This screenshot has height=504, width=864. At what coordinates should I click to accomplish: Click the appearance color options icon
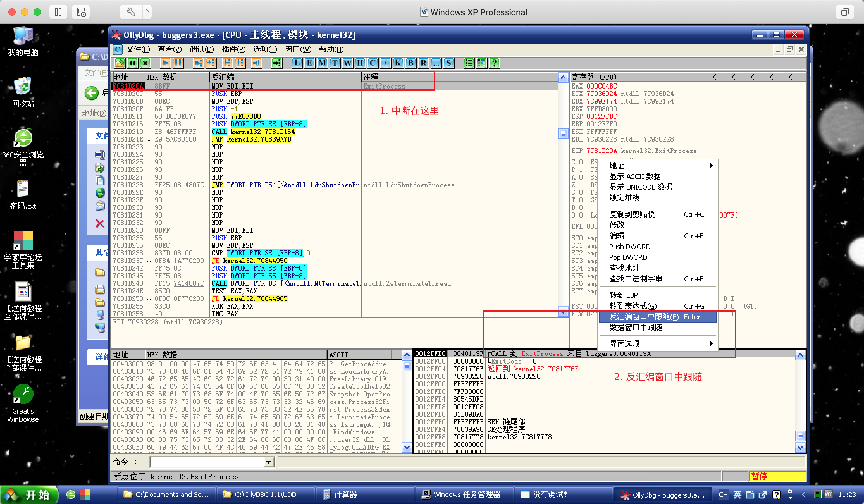482,63
